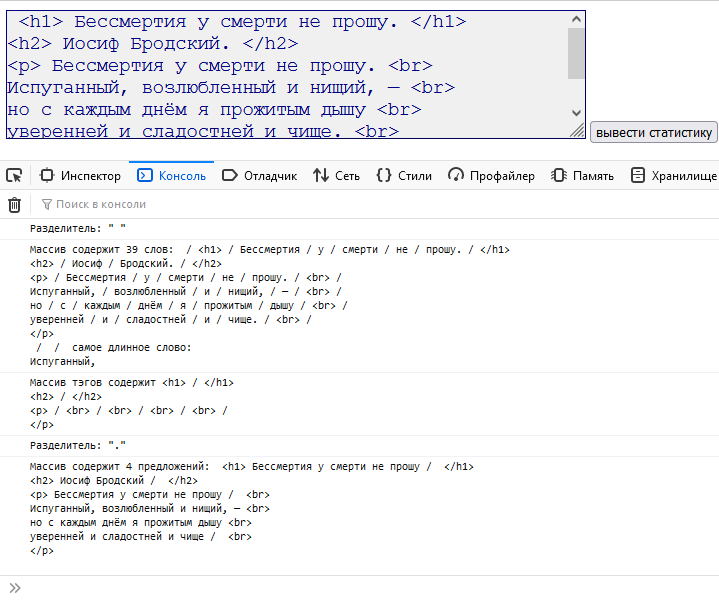Open the Стили style editor tab
The height and width of the screenshot is (601, 719).
(x=404, y=175)
